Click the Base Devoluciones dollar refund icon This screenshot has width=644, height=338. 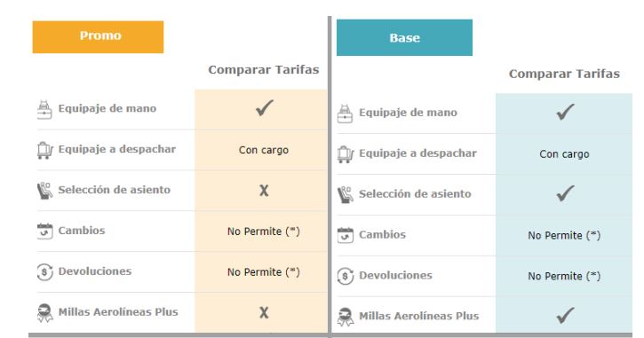[345, 276]
